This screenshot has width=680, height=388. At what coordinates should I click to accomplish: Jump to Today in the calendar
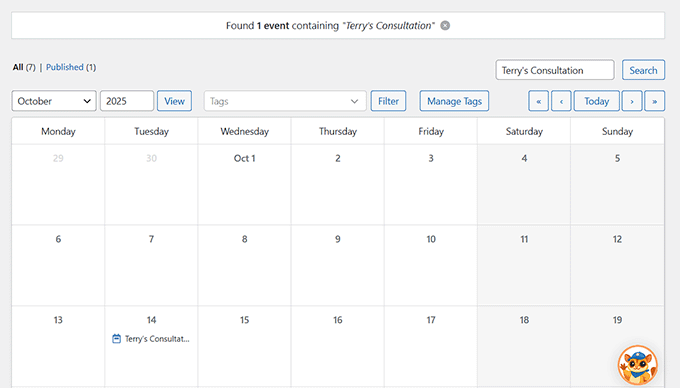tap(596, 101)
